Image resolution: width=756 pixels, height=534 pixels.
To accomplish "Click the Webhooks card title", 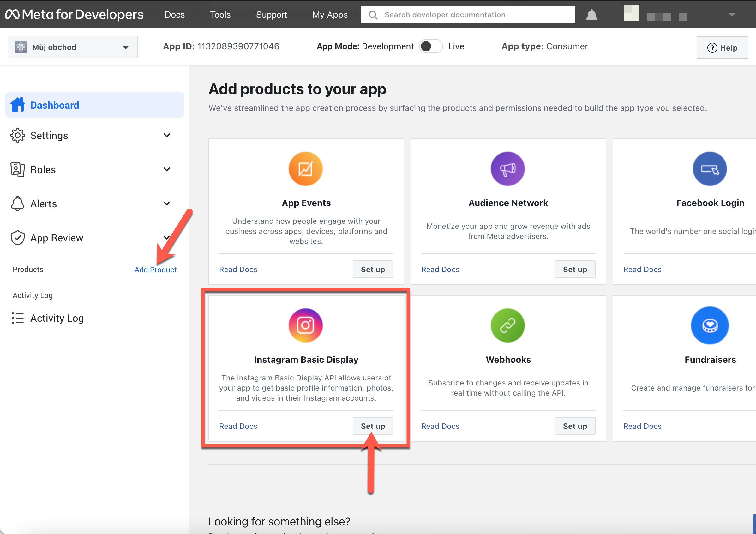I will click(x=508, y=360).
